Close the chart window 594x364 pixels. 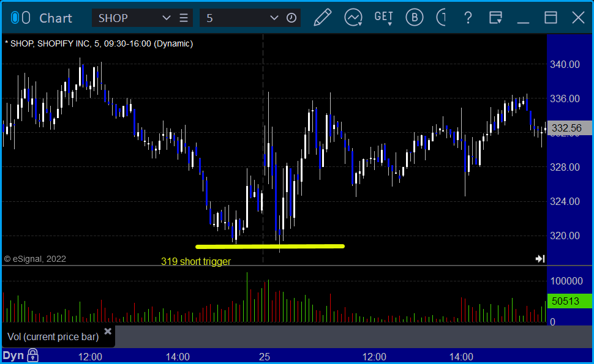578,17
